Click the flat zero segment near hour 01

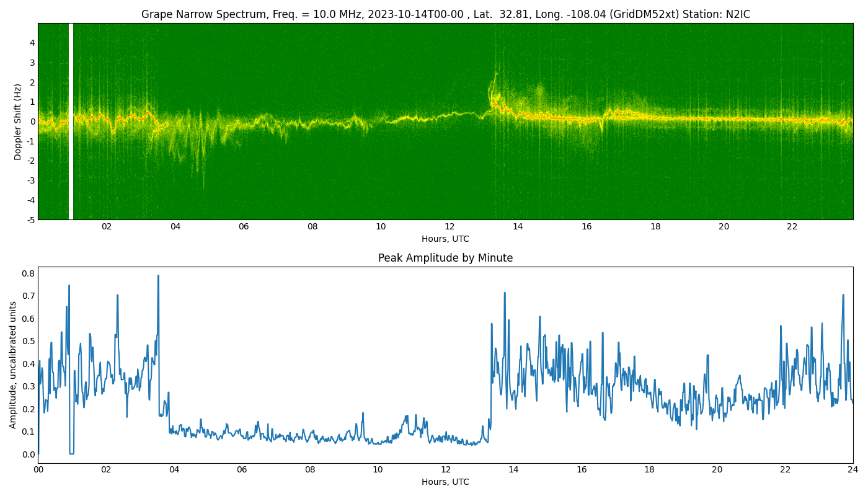coord(72,454)
